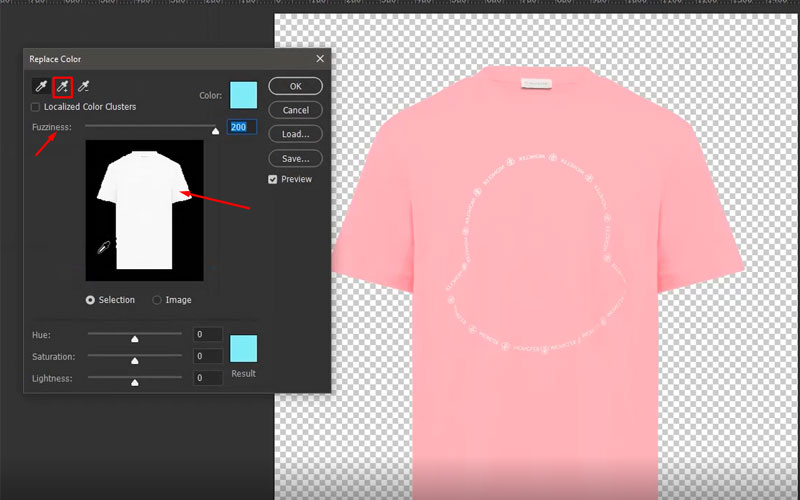800x500 pixels.
Task: Select the Add to Sample eyedropper
Action: 62,87
